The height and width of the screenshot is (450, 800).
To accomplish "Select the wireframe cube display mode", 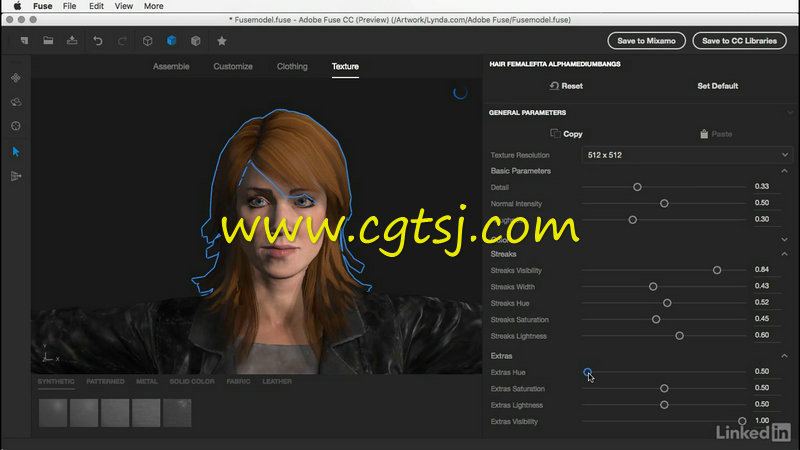I will click(x=147, y=41).
